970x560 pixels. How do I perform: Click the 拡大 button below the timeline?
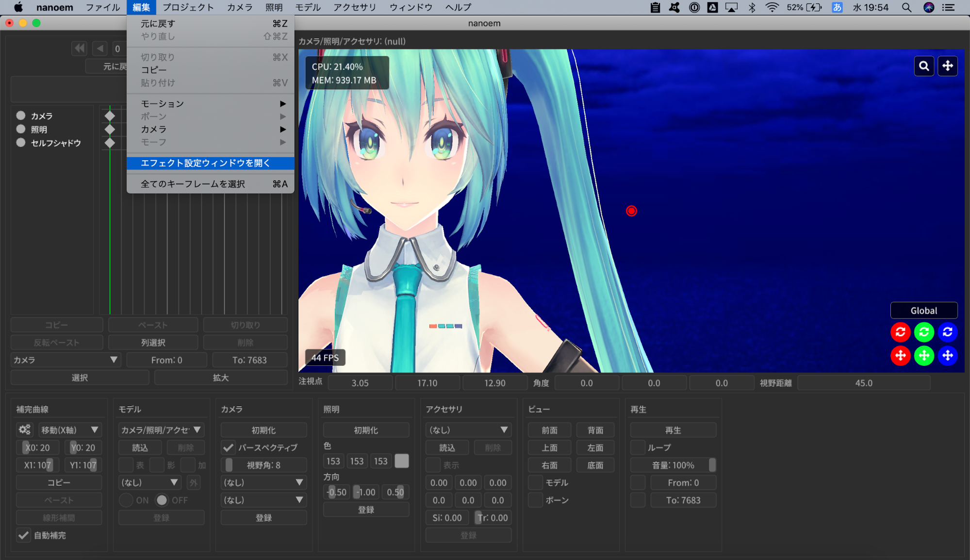pyautogui.click(x=221, y=378)
